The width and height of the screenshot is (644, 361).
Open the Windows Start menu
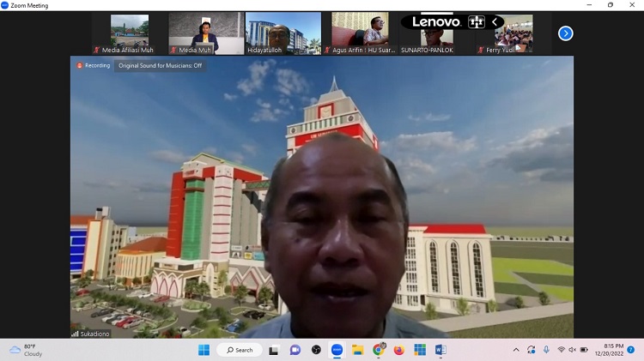click(x=204, y=350)
